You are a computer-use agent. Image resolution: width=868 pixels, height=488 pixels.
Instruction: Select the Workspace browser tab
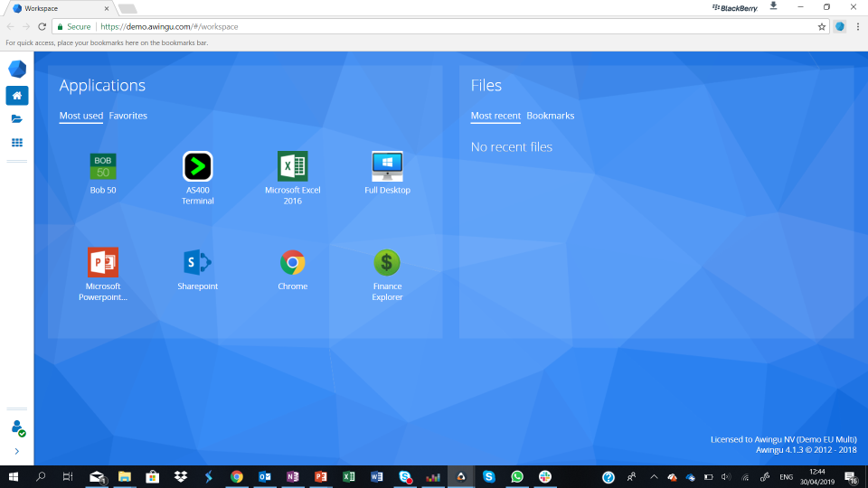coord(60,8)
